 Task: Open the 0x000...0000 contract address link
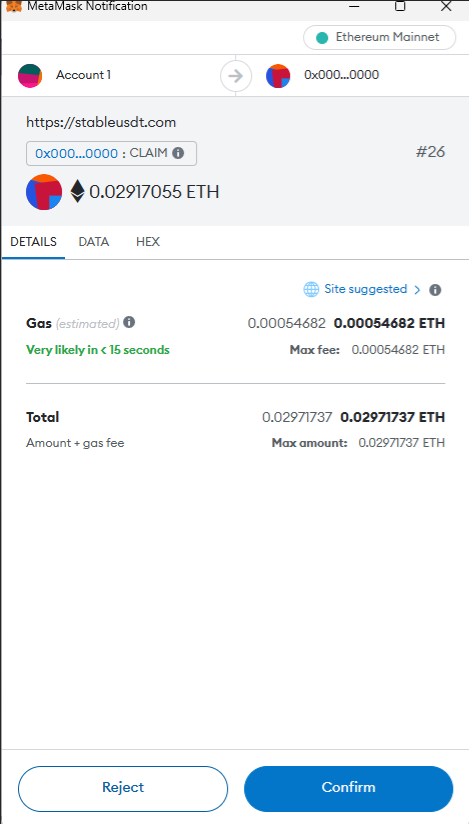(76, 153)
